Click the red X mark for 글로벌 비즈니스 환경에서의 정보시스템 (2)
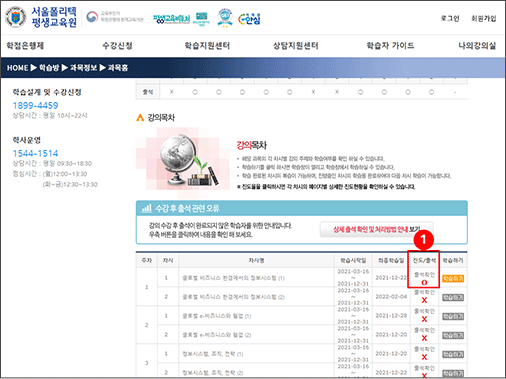This screenshot has height=379, width=506. 424,300
